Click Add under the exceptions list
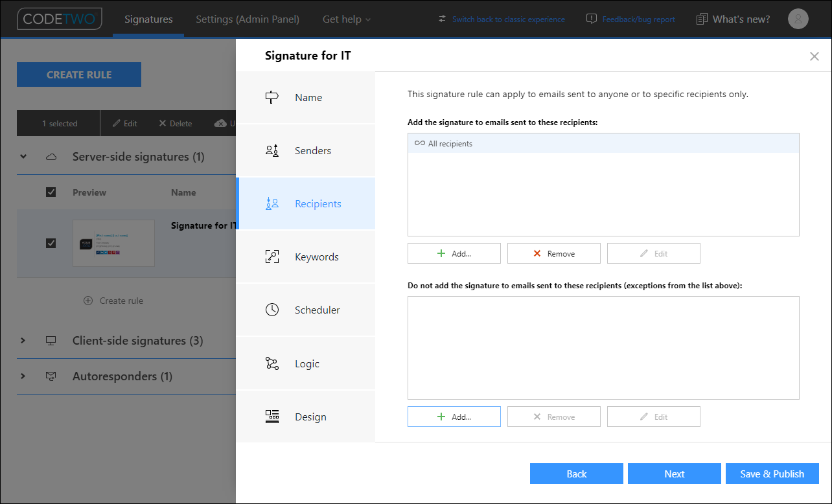This screenshot has width=832, height=504. (x=454, y=417)
